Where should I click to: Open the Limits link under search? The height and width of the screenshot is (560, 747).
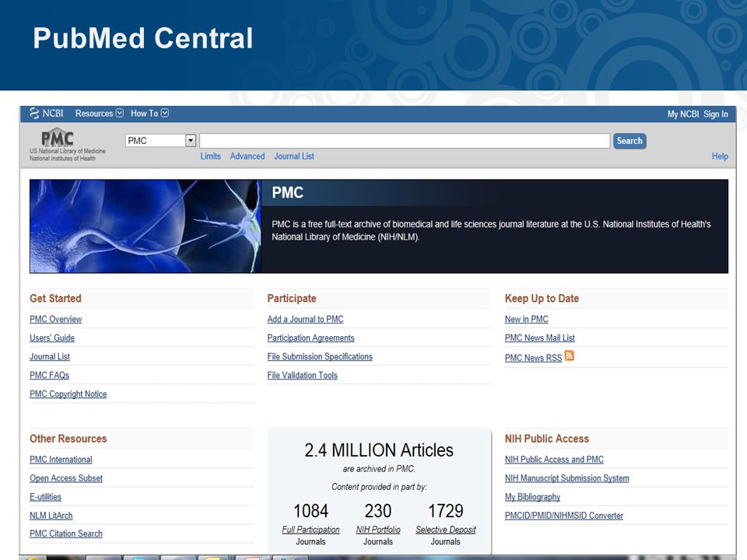(210, 156)
